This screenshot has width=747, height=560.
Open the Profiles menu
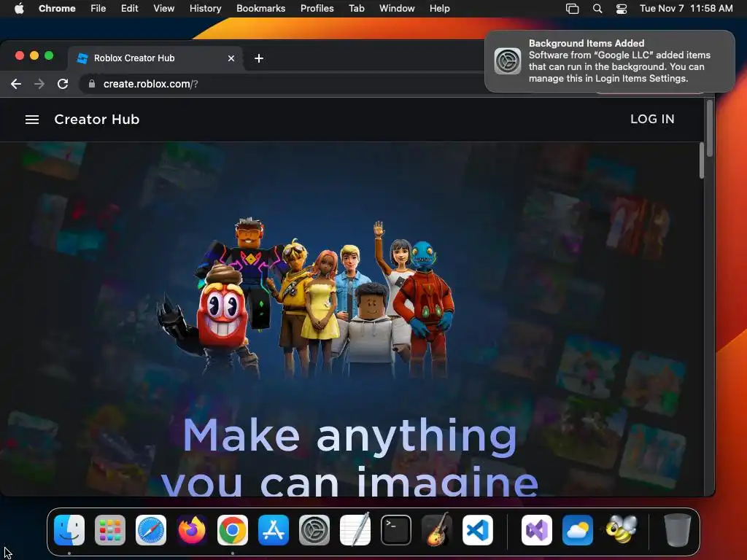317,8
